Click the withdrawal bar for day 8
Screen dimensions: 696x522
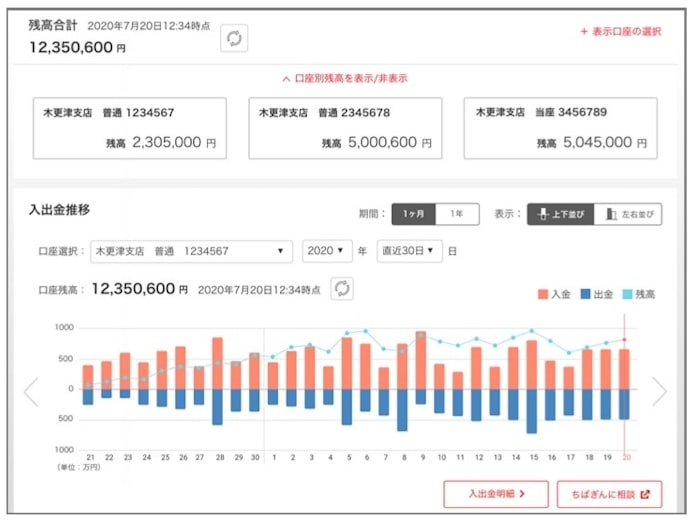402,410
